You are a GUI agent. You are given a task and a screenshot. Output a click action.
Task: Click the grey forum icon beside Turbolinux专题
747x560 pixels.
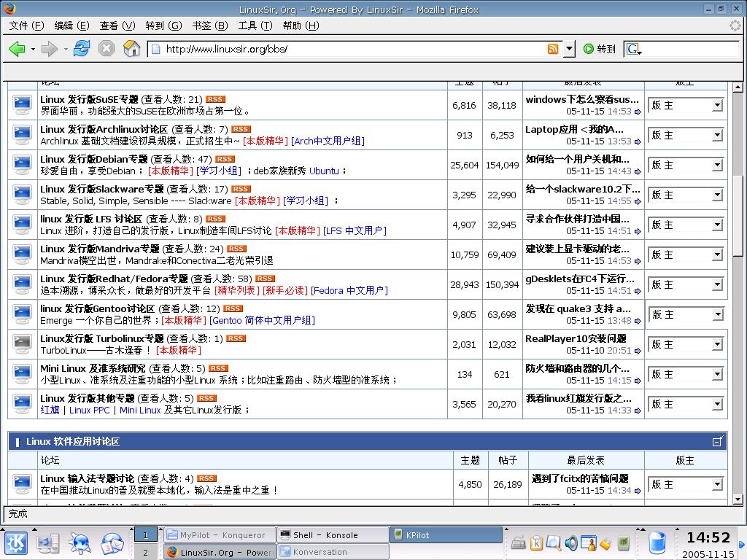[23, 344]
